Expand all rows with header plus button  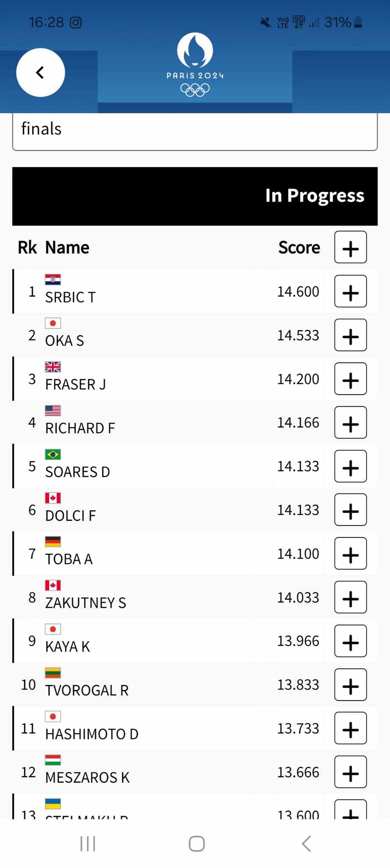tap(350, 247)
